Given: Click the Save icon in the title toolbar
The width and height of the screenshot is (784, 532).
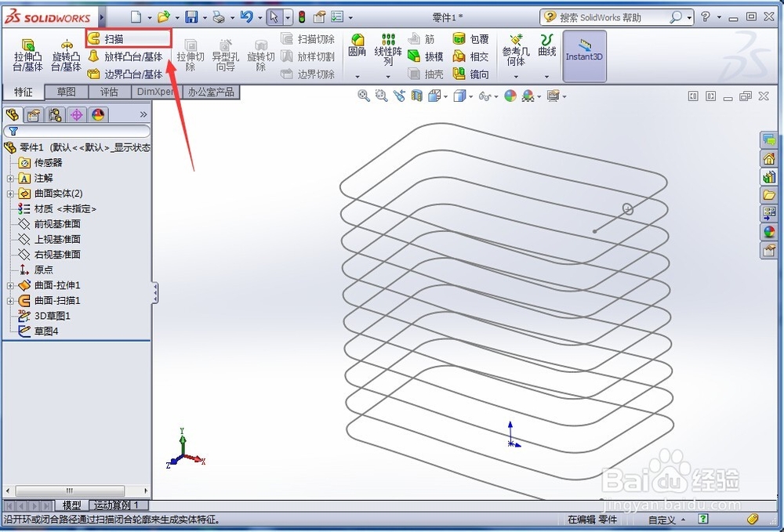Looking at the screenshot, I should 191,17.
